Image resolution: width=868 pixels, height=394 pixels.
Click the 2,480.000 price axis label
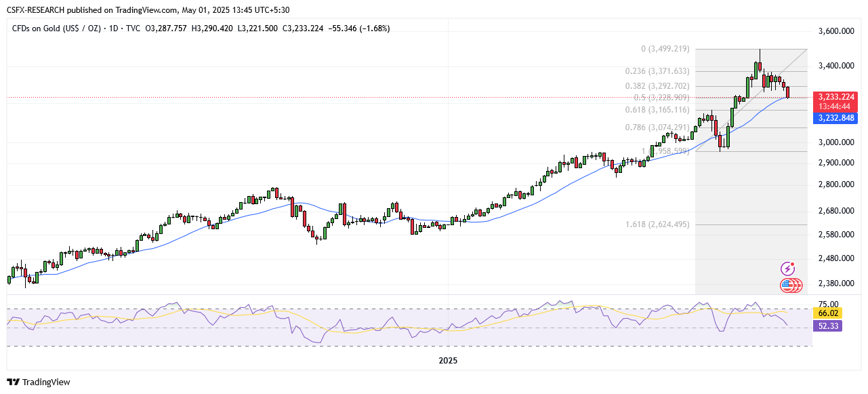[835, 258]
